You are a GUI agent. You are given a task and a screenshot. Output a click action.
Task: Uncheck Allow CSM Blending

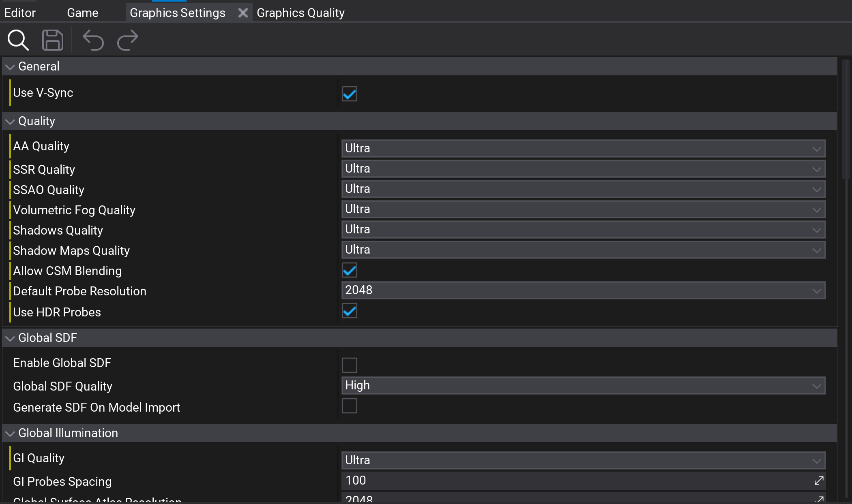tap(349, 270)
